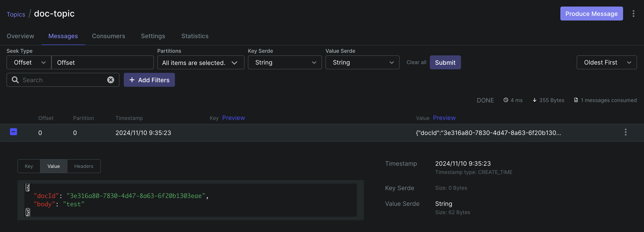Click the messages consumed document icon
Image resolution: width=644 pixels, height=232 pixels.
576,100
